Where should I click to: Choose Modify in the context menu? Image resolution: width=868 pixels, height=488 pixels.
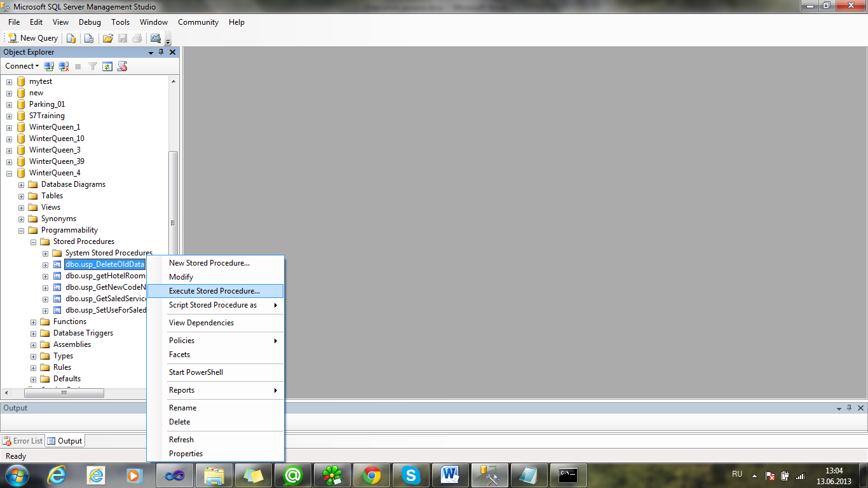(215, 277)
